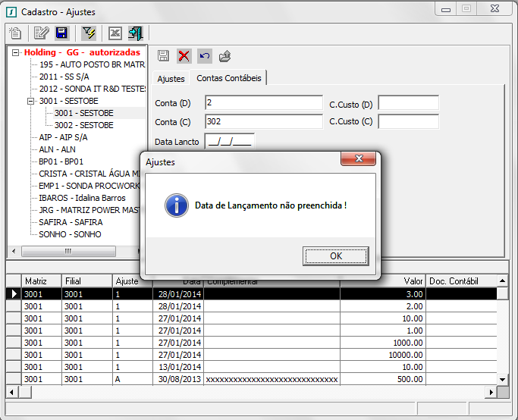Click the New record icon in toolbar

pos(15,33)
